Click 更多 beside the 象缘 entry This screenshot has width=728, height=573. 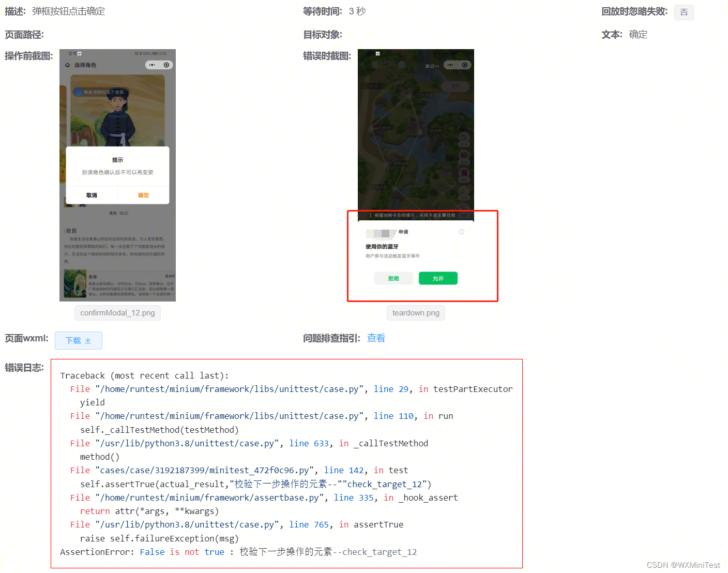[170, 276]
